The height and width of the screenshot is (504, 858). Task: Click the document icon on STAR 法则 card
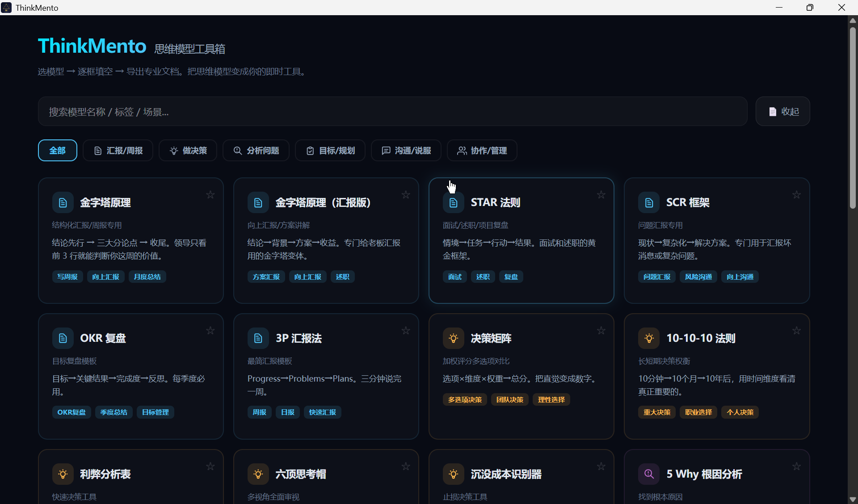coord(454,203)
